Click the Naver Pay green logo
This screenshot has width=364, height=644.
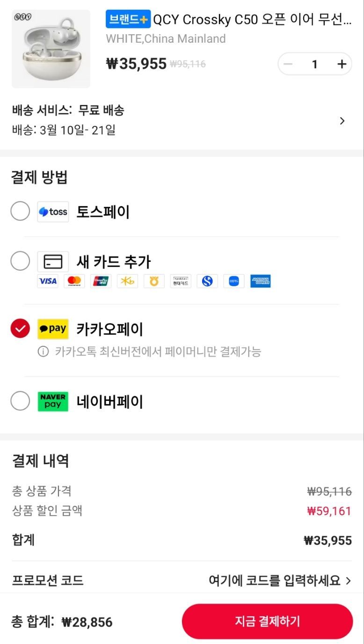tap(53, 401)
